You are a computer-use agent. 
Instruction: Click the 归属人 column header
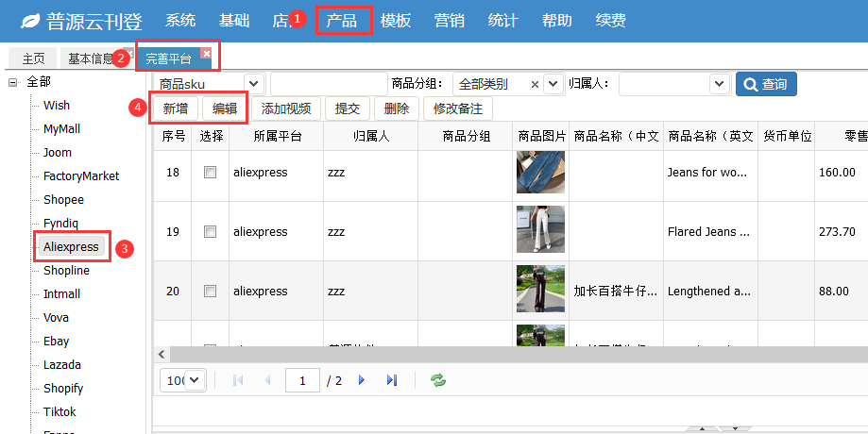click(371, 136)
